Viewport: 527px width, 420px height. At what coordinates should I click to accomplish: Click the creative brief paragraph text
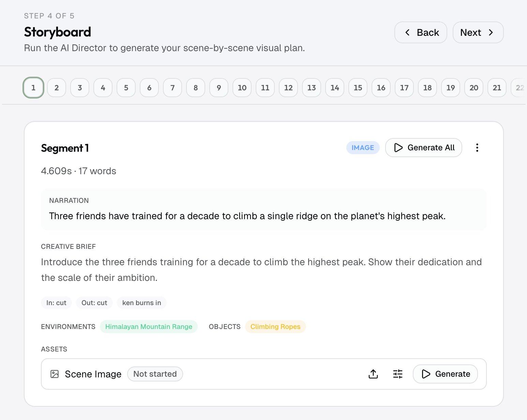pos(261,270)
